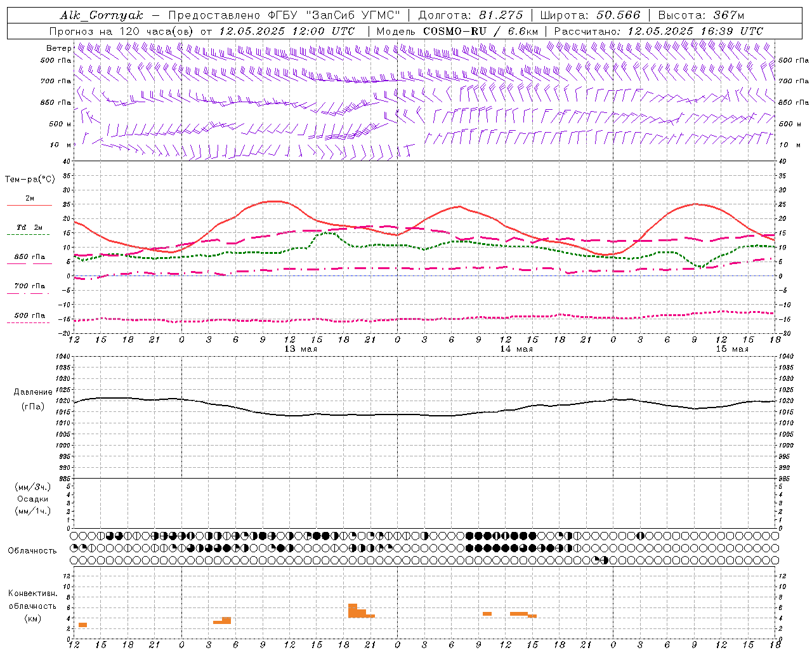Click the 15 мая date label
Image resolution: width=812 pixels, height=650 pixels.
(732, 349)
